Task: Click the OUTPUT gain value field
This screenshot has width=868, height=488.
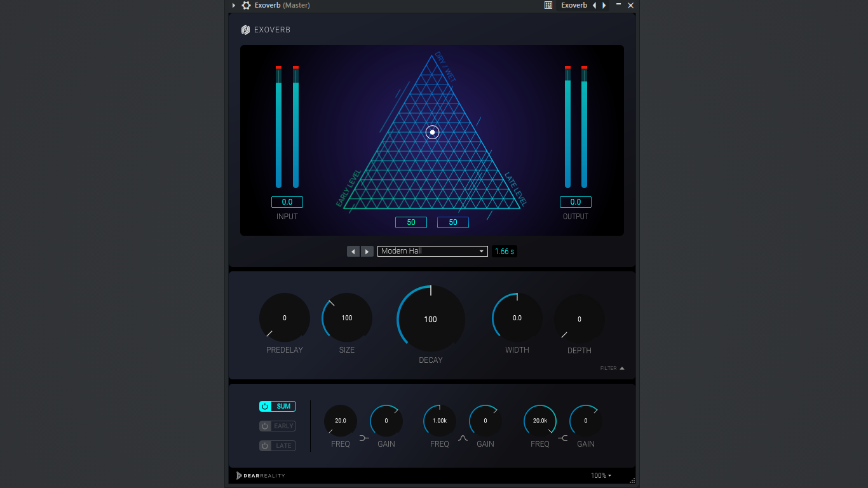Action: pyautogui.click(x=576, y=202)
